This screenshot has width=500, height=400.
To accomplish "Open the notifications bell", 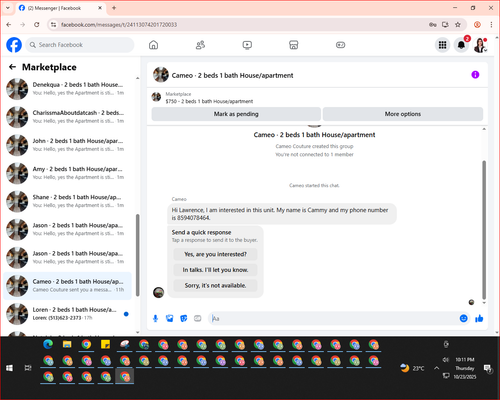I will coord(461,45).
